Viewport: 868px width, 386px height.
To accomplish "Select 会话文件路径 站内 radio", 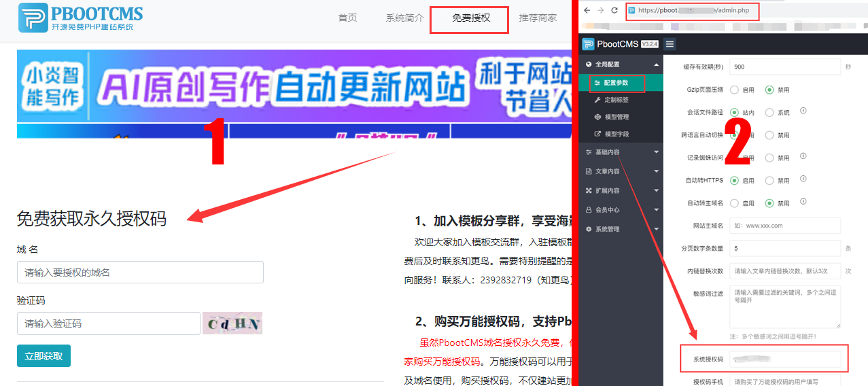I will (735, 112).
